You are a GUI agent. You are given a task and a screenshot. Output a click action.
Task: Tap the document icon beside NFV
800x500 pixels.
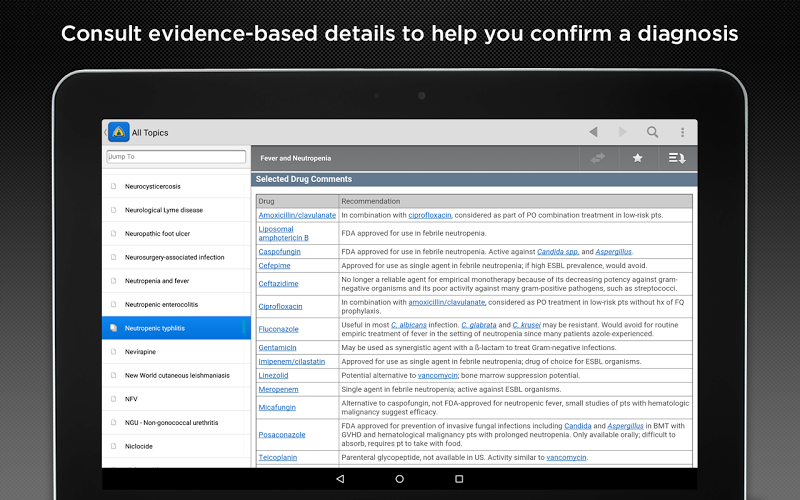[113, 399]
